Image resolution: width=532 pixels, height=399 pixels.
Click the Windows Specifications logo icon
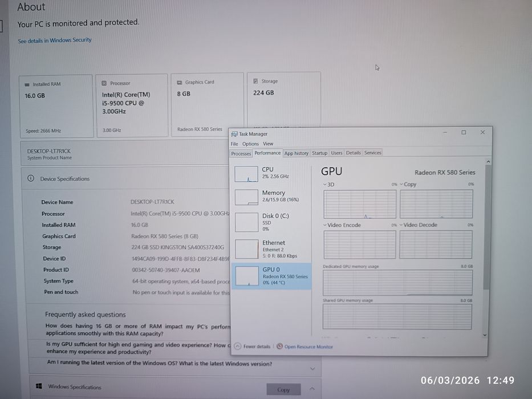(x=39, y=386)
